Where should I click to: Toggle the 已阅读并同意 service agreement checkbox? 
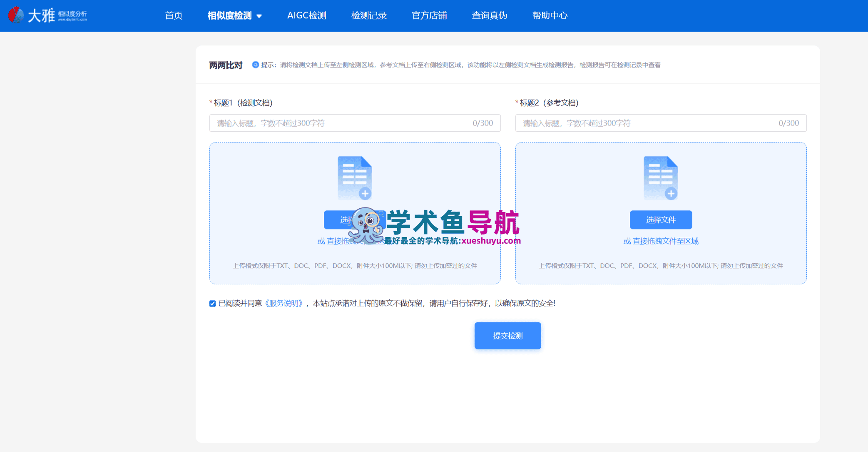pyautogui.click(x=212, y=304)
